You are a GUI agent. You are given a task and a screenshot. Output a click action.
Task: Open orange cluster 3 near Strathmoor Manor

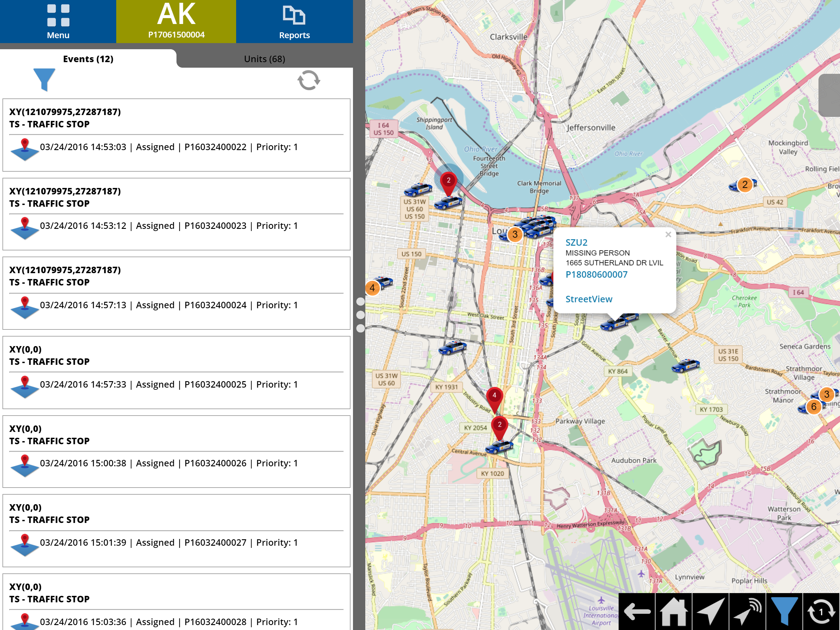point(826,394)
